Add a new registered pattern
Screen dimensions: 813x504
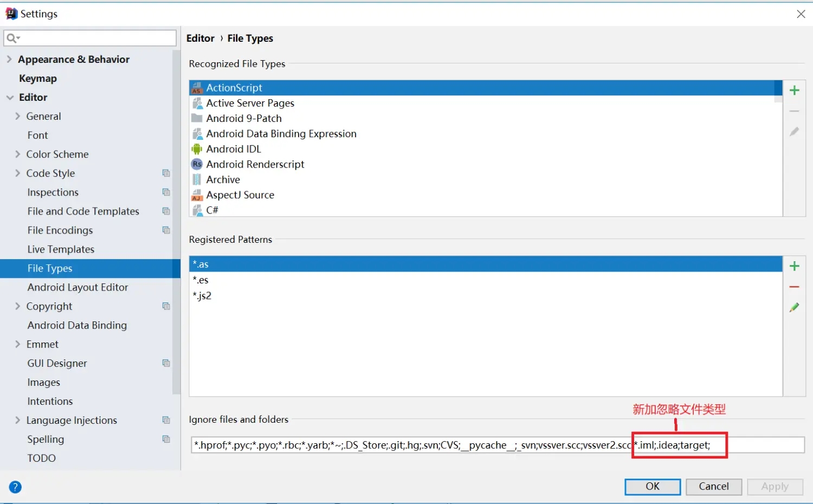(x=795, y=266)
